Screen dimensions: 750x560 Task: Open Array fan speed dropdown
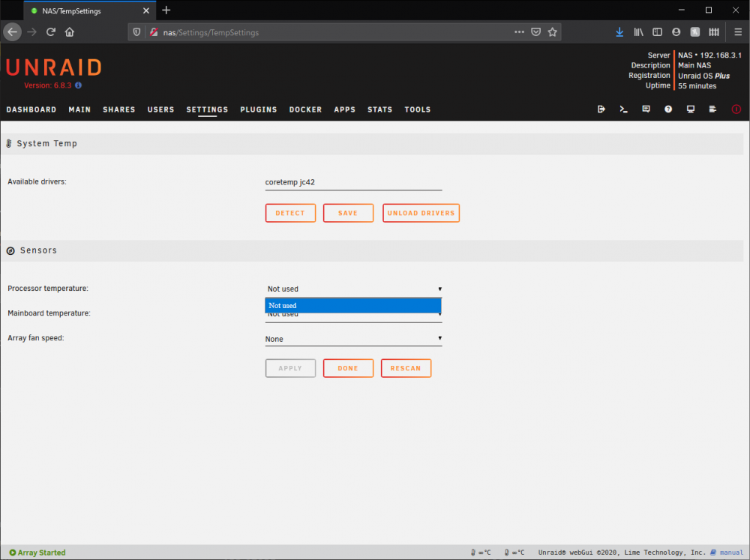coord(353,339)
